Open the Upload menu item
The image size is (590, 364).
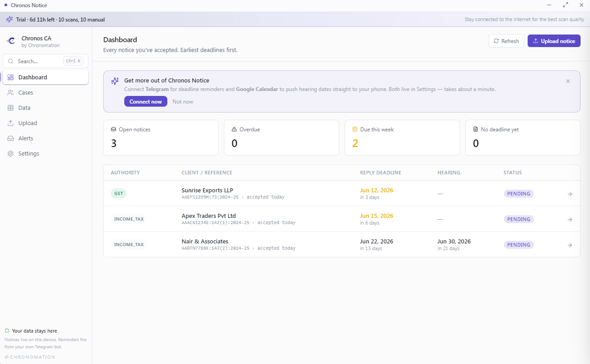[x=45, y=123]
